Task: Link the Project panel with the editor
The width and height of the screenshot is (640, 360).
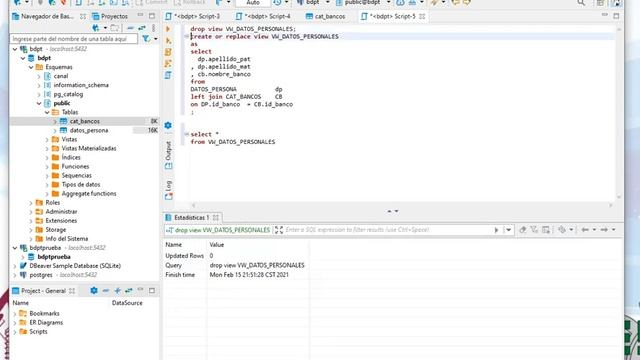Action: [x=129, y=290]
